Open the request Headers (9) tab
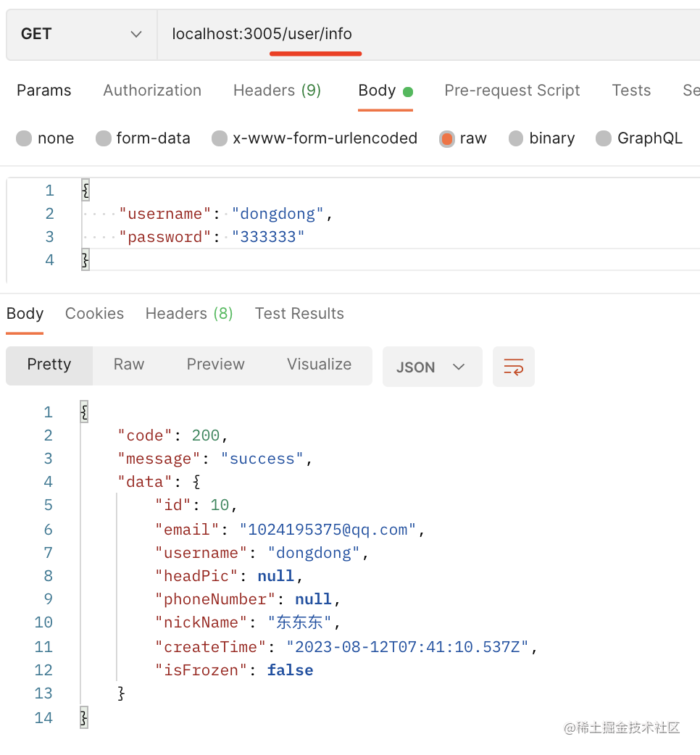Screen dimensions: 700x755 [277, 91]
